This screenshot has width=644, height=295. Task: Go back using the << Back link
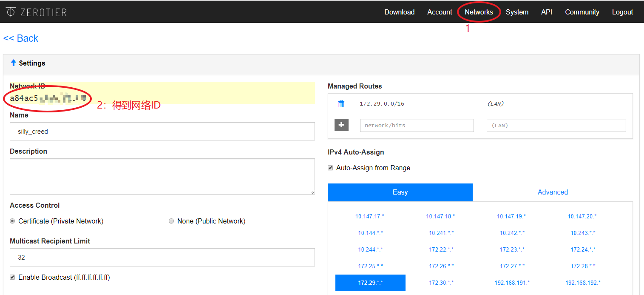pyautogui.click(x=21, y=38)
